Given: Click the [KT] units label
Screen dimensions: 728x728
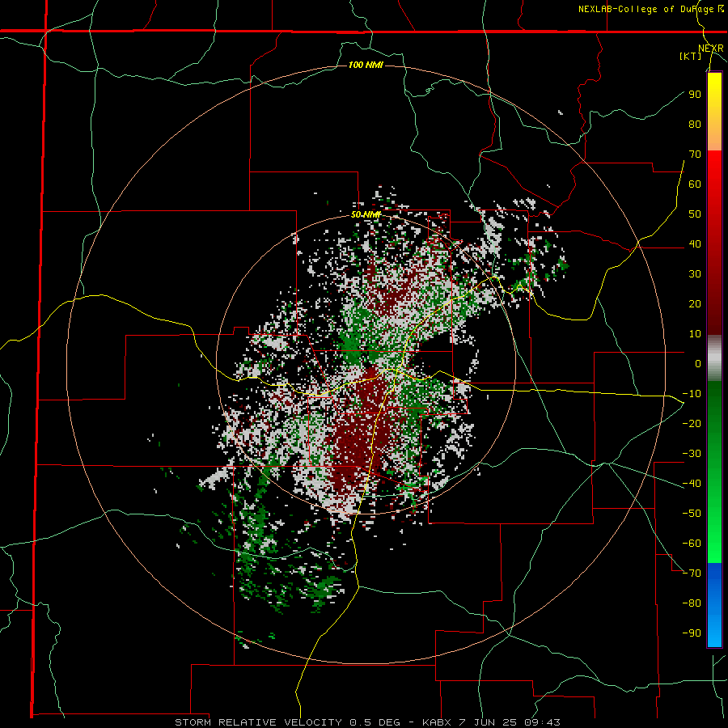Looking at the screenshot, I should click(690, 56).
